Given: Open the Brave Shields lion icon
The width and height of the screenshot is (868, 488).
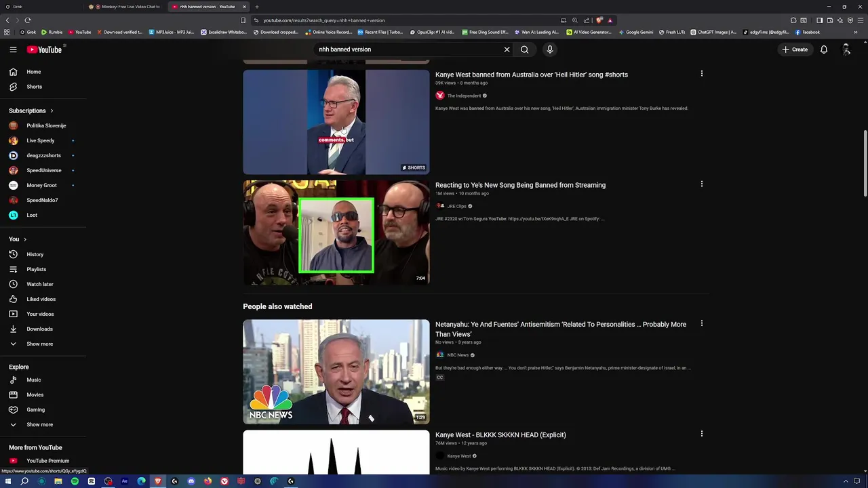Looking at the screenshot, I should 599,20.
